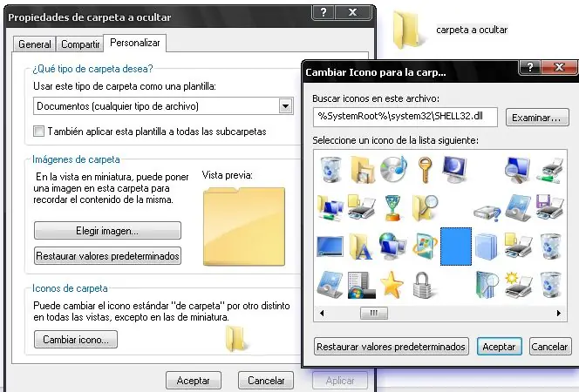Confirm with Aceptar in Cambiar Icono dialog
The height and width of the screenshot is (392, 579).
500,347
